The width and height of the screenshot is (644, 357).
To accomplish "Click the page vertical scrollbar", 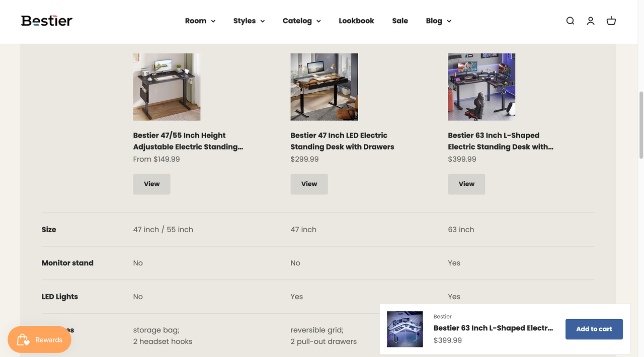I will pos(641,126).
